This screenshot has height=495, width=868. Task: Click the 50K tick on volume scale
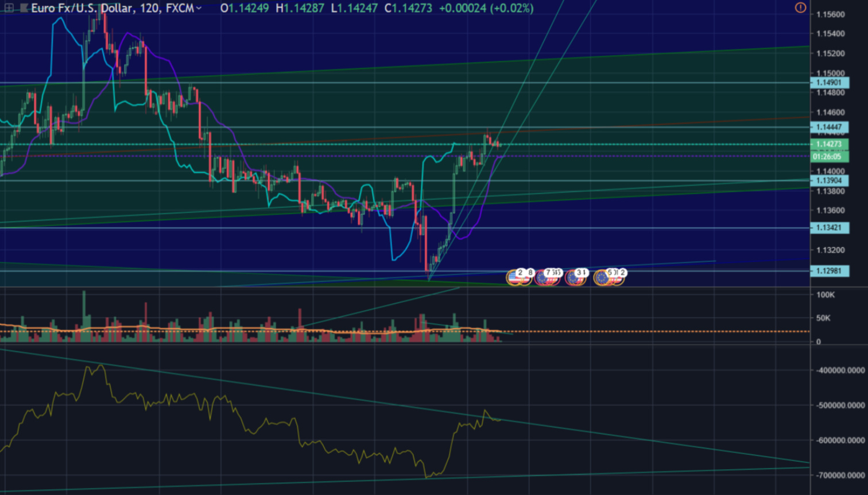coord(823,318)
